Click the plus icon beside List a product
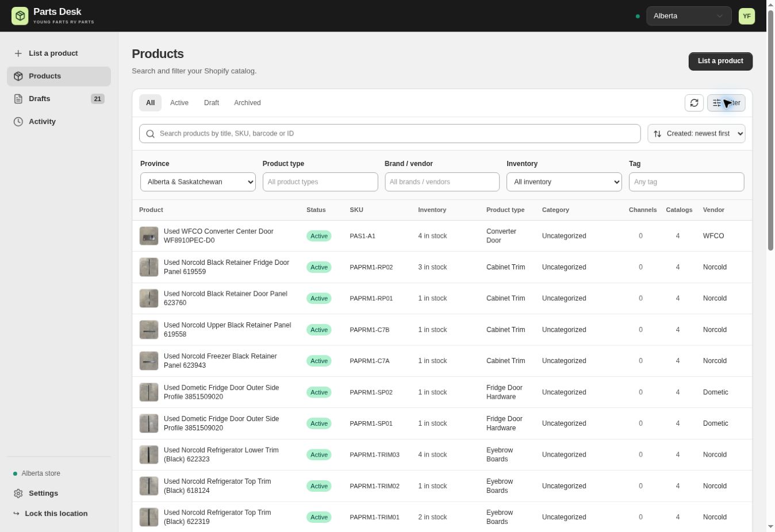Image resolution: width=775 pixels, height=532 pixels. coord(18,53)
